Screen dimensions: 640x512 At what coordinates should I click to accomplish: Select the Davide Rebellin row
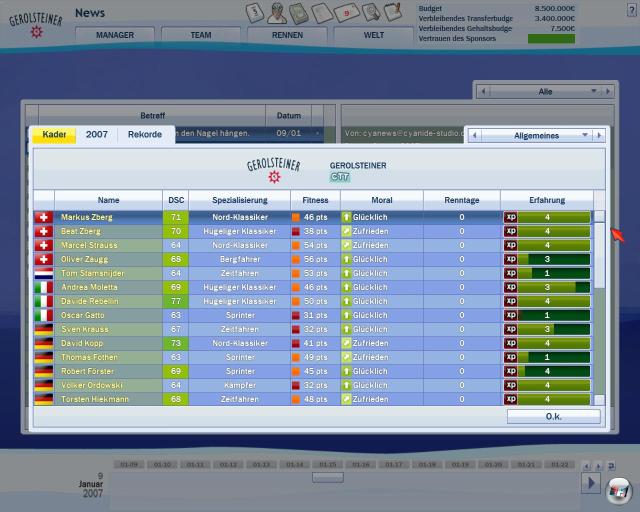[x=312, y=301]
